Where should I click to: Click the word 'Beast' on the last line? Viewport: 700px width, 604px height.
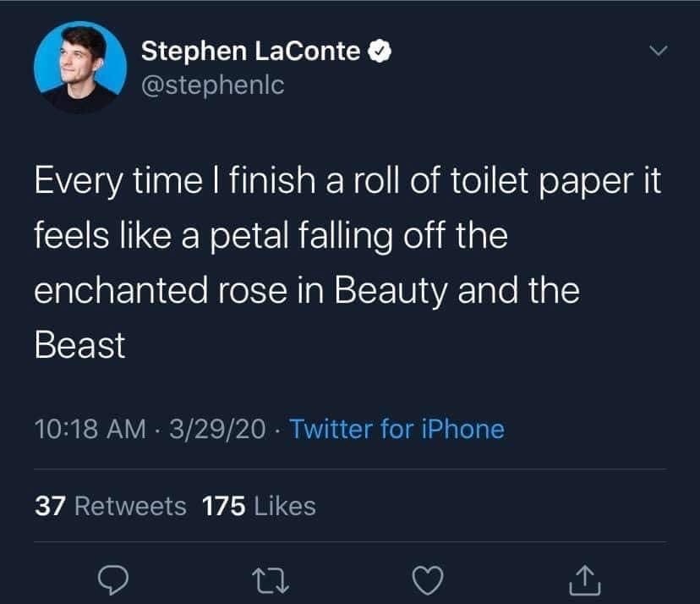tap(79, 344)
